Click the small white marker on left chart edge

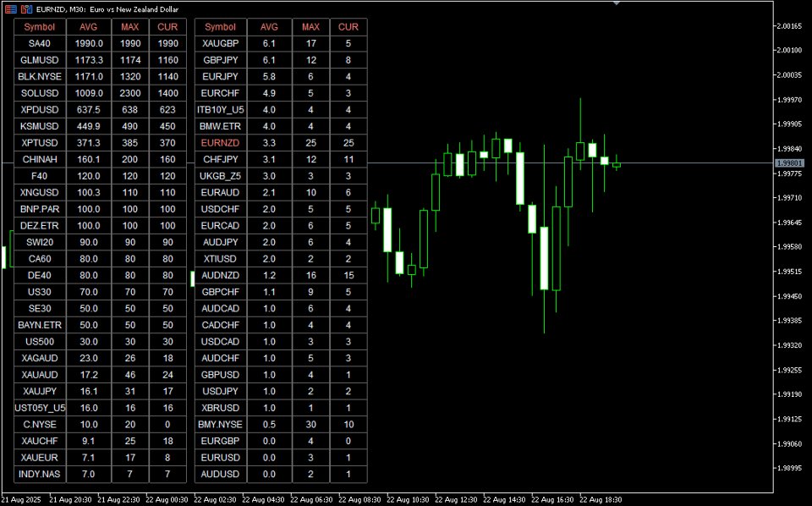click(3, 258)
